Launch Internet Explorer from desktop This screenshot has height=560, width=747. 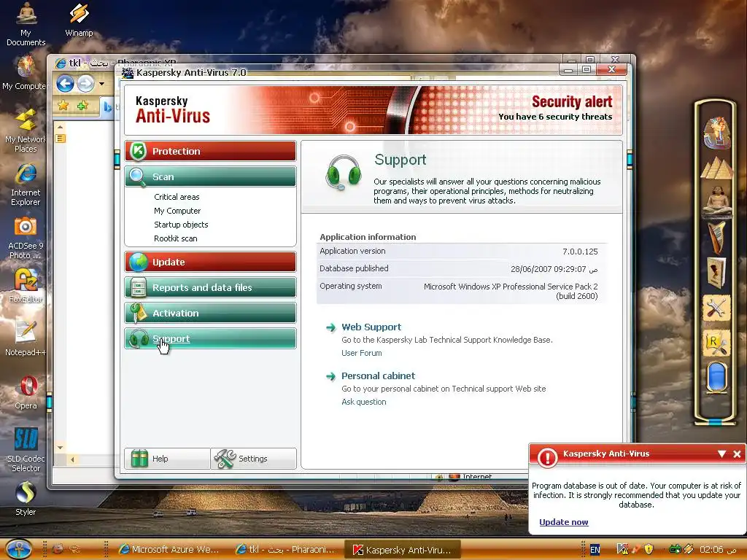26,184
